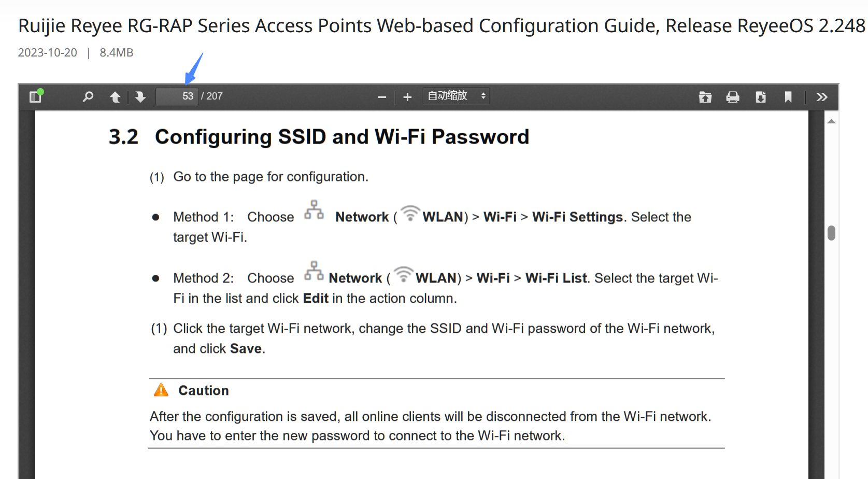Print the PDF document
The image size is (868, 479).
[733, 97]
